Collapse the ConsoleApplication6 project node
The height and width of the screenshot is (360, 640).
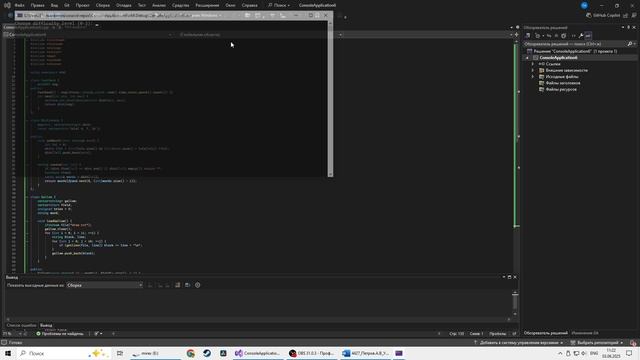click(x=527, y=58)
